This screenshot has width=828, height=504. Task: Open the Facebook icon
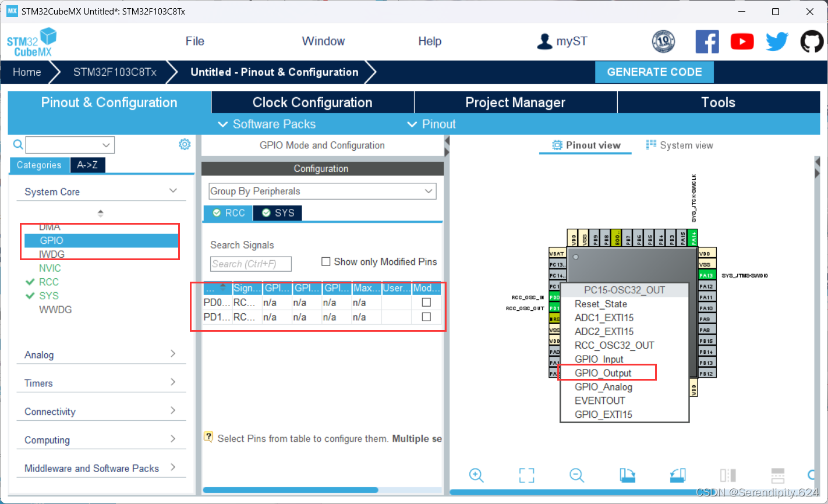[x=707, y=41]
